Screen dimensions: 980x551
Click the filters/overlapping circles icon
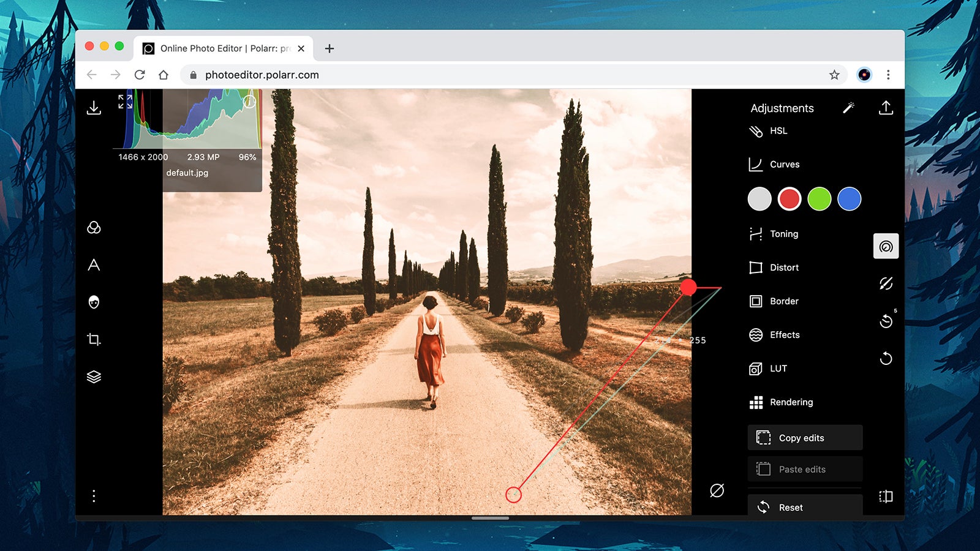pyautogui.click(x=94, y=228)
